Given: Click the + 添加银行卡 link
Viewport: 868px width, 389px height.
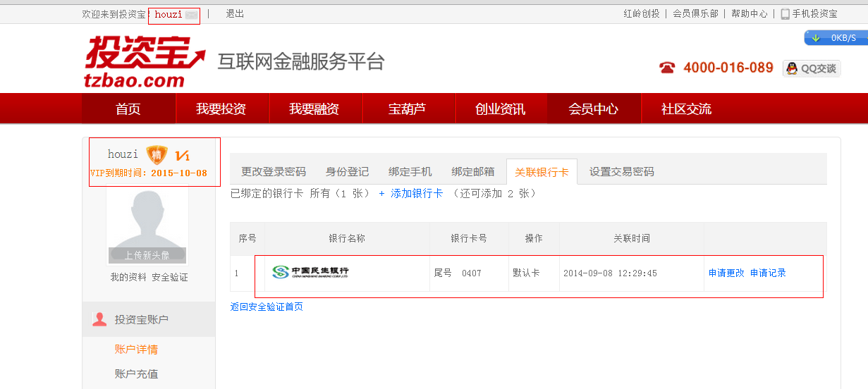Looking at the screenshot, I should [411, 193].
